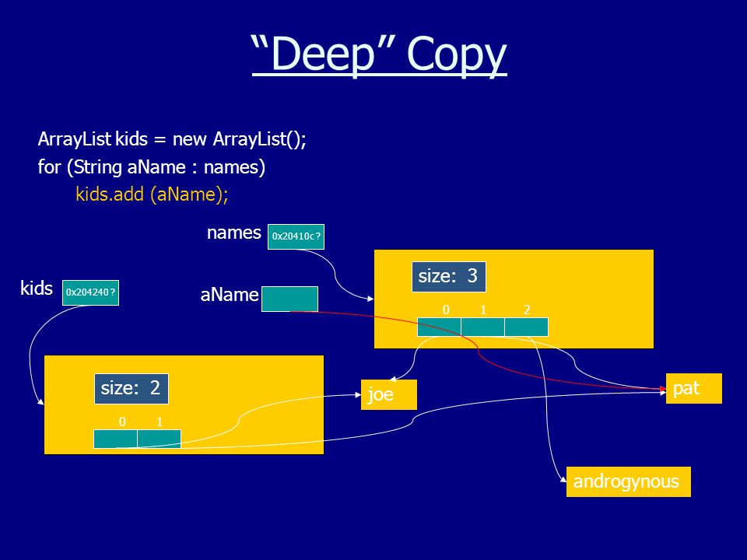This screenshot has width=747, height=560.
Task: Click the 'for (String aName : names)' line
Action: pos(152,166)
